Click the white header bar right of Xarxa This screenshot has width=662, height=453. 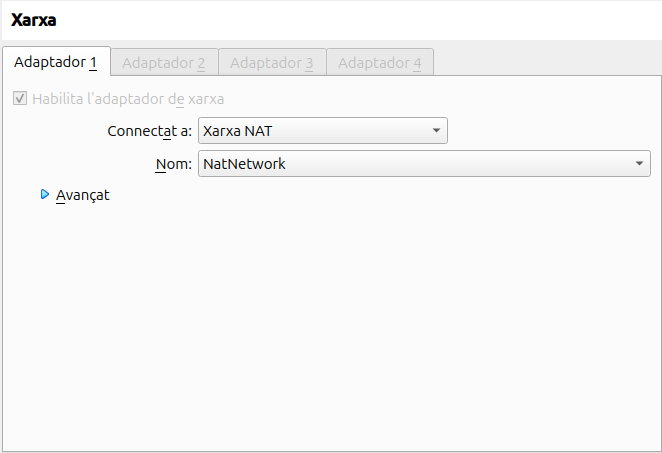pyautogui.click(x=350, y=20)
